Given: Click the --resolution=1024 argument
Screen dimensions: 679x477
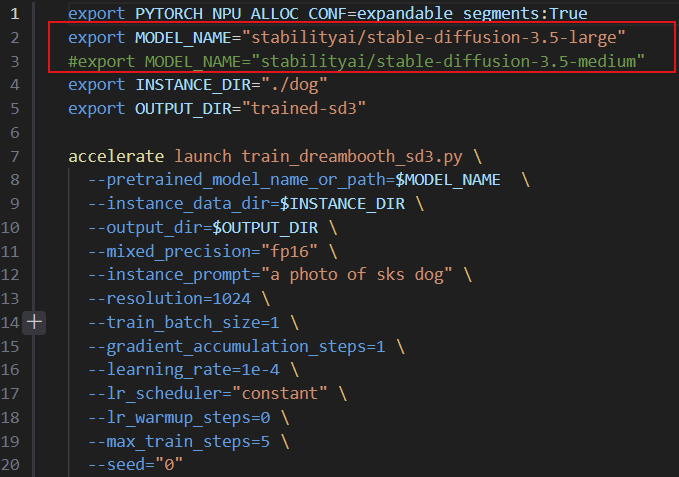Looking at the screenshot, I should click(169, 299).
